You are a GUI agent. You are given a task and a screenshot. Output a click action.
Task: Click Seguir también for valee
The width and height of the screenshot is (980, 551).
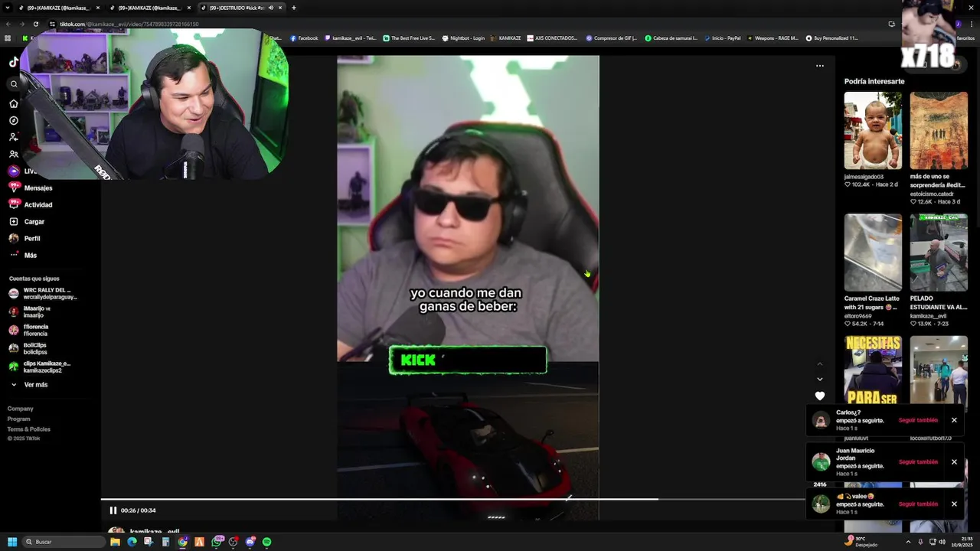[918, 504]
